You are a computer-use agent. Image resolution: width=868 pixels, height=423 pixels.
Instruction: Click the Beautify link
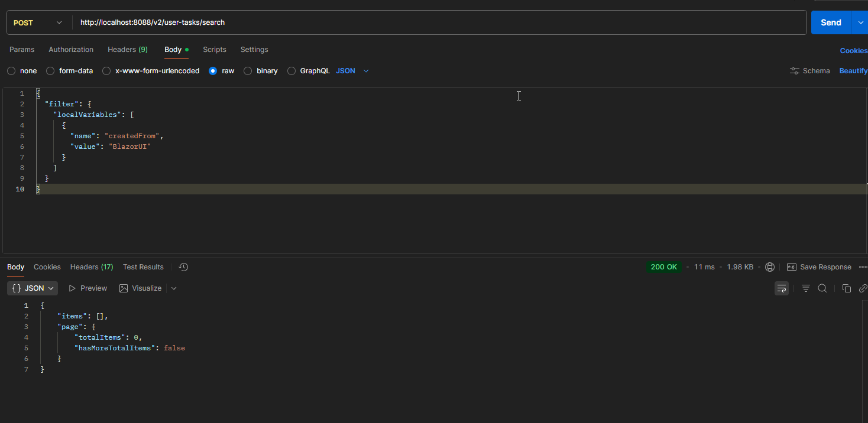coord(853,71)
